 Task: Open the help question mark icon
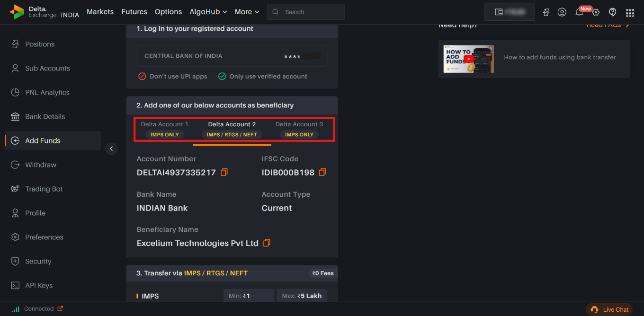(613, 12)
